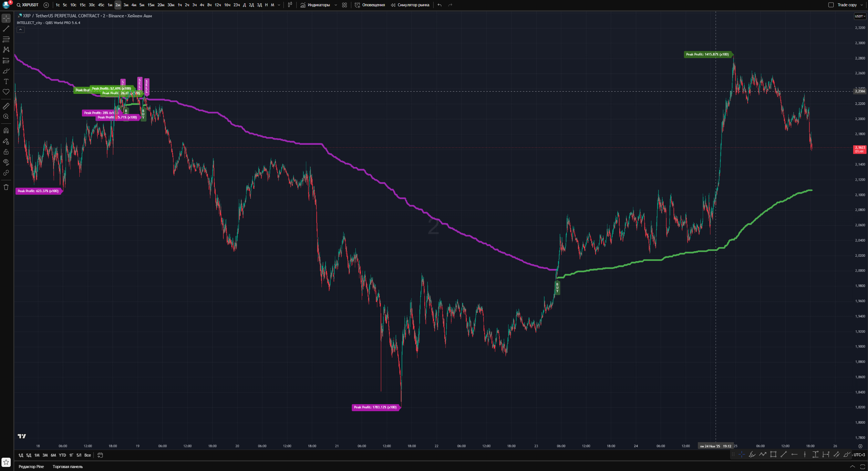
Task: Expand the timeframe list chevron
Action: coord(279,5)
